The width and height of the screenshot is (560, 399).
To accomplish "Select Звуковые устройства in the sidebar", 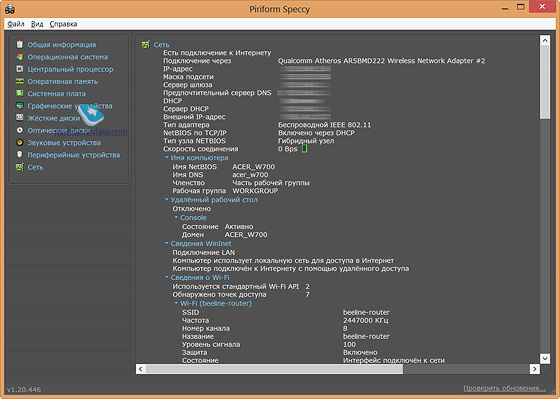I will point(64,143).
